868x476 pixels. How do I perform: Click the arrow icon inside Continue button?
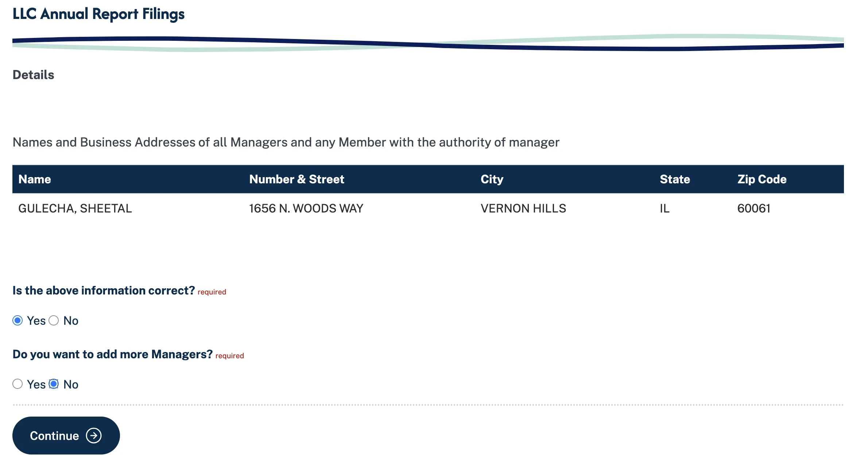(94, 435)
